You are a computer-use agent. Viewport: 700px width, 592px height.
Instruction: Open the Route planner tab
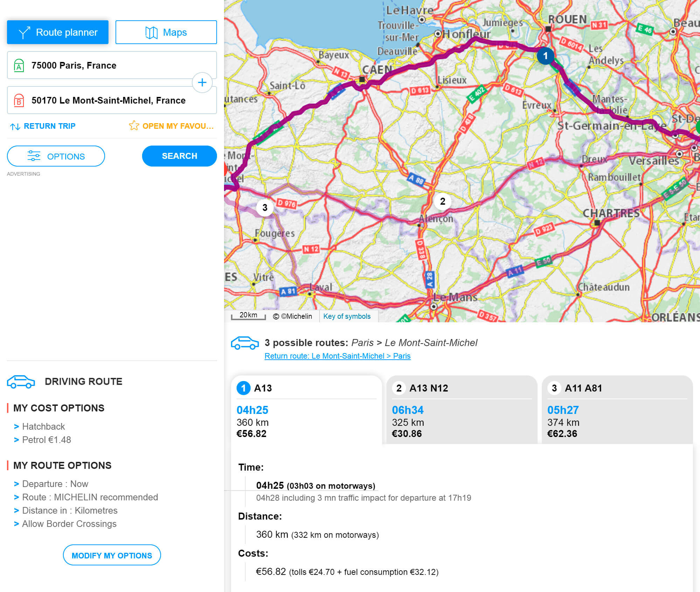tap(58, 32)
